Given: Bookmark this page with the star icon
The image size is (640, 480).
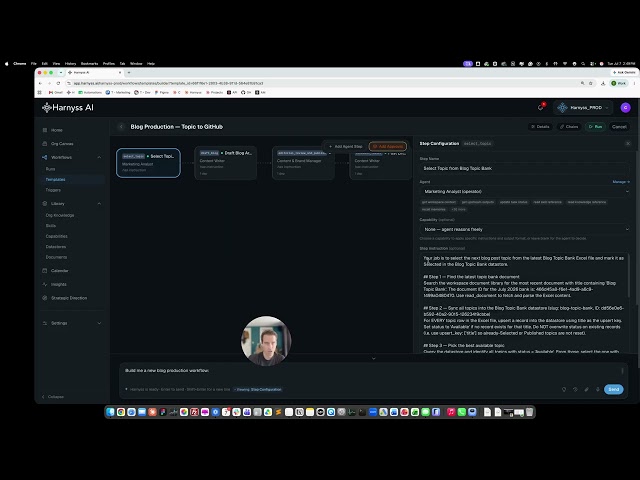Looking at the screenshot, I should click(x=591, y=83).
